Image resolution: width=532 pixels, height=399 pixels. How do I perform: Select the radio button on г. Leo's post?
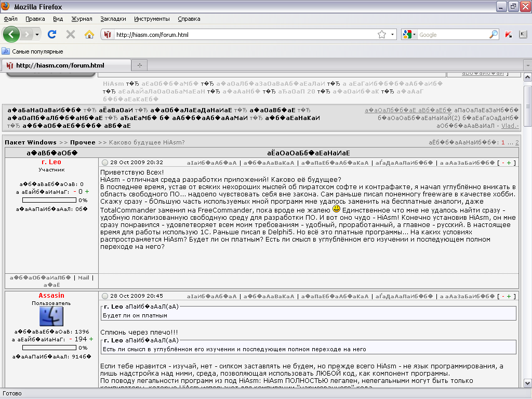click(x=105, y=163)
